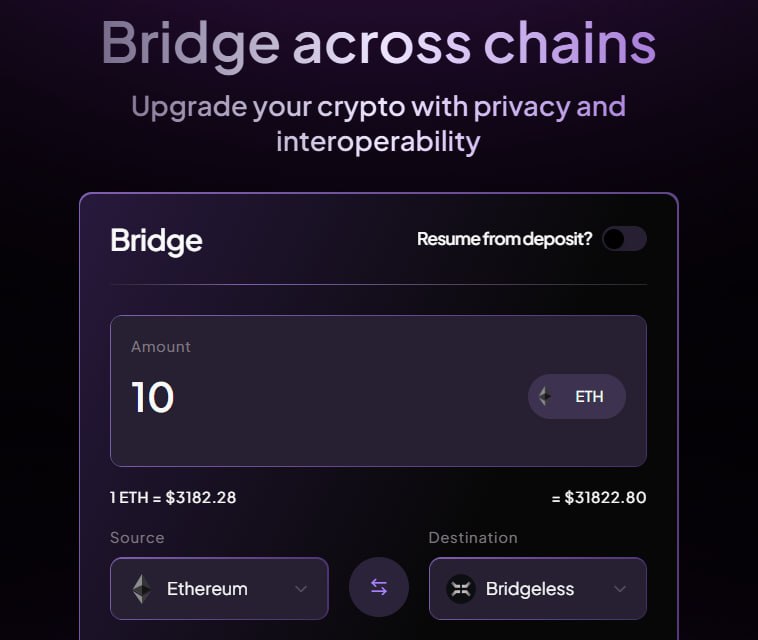Click the Bridgeless logo in Destination

tap(461, 588)
